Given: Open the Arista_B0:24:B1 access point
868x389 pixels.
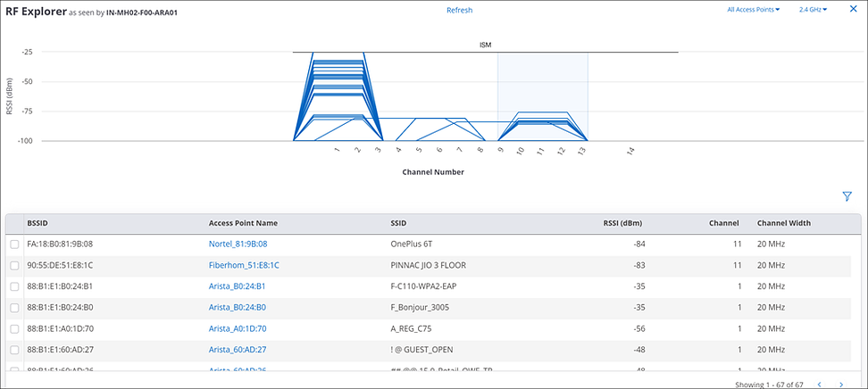Looking at the screenshot, I should tap(237, 286).
